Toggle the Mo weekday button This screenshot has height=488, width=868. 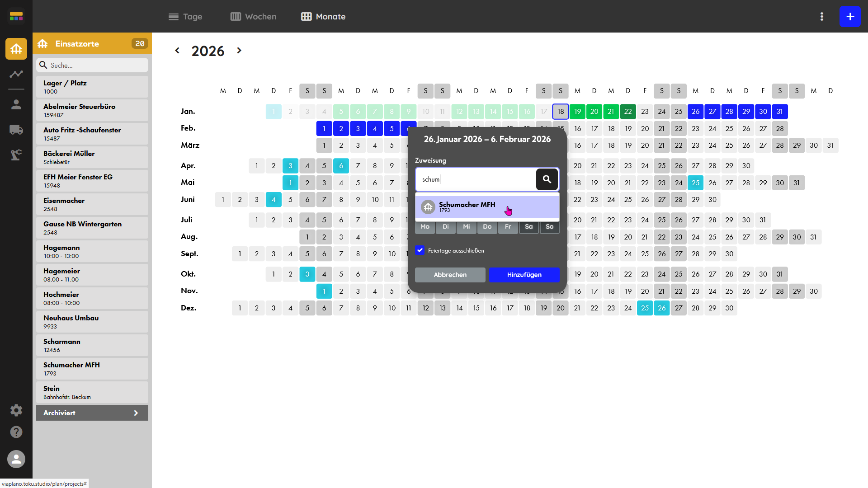(x=425, y=227)
